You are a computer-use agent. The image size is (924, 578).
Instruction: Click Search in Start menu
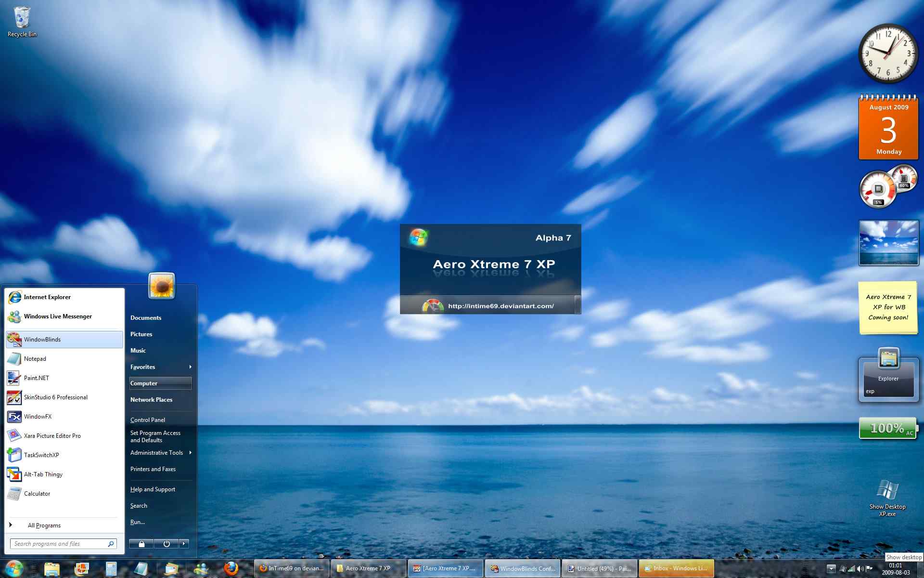(x=139, y=506)
